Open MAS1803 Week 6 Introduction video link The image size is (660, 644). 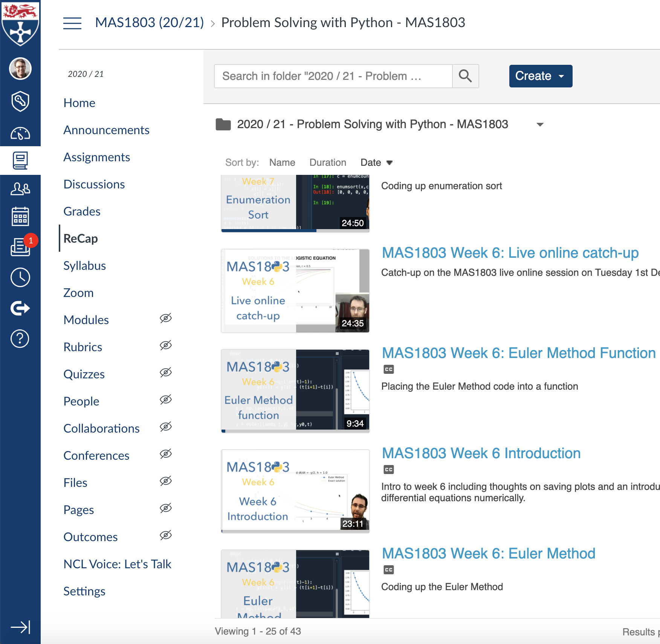tap(481, 453)
